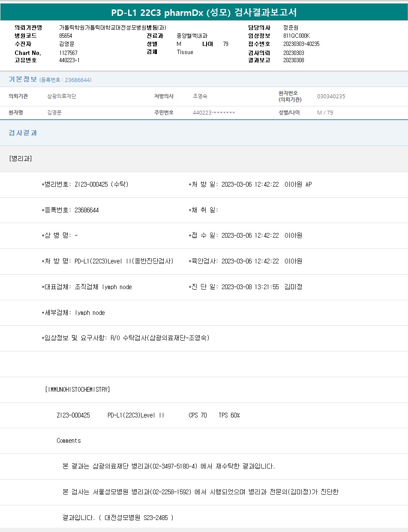Click the 임상정보 및 요구사항 line
This screenshot has width=408, height=532.
(x=125, y=338)
